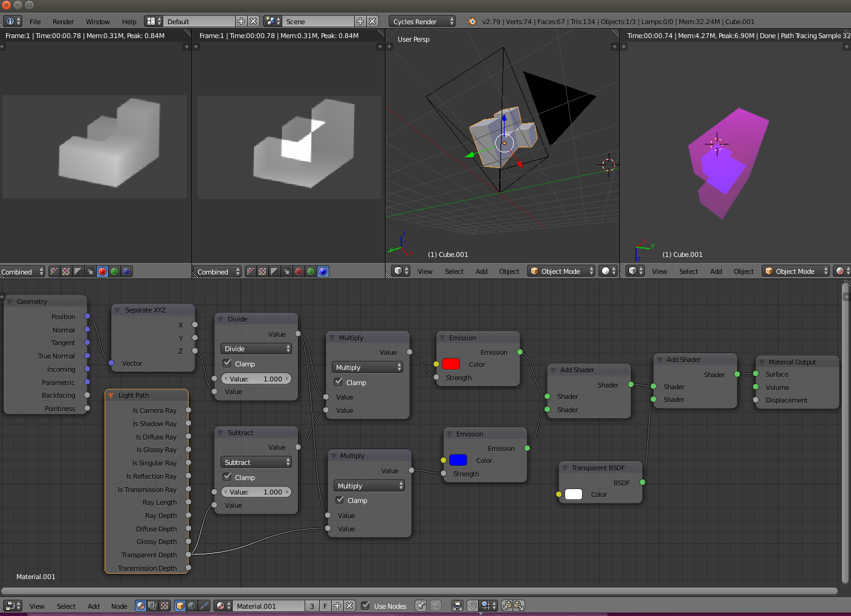This screenshot has height=616, width=851.
Task: Click Value 1.000 field in Subtract node
Action: click(x=256, y=492)
